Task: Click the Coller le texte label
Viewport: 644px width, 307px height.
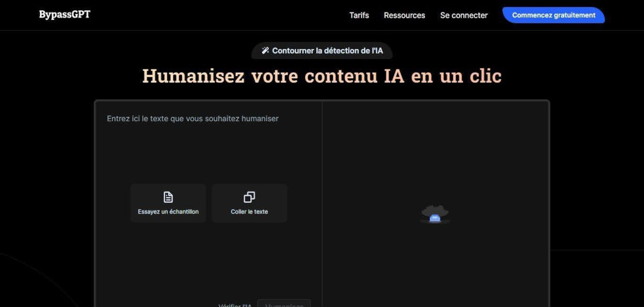Action: coord(249,211)
